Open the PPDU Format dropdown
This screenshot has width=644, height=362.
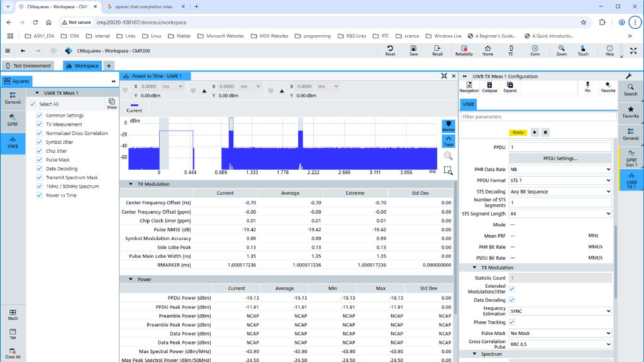pyautogui.click(x=560, y=180)
